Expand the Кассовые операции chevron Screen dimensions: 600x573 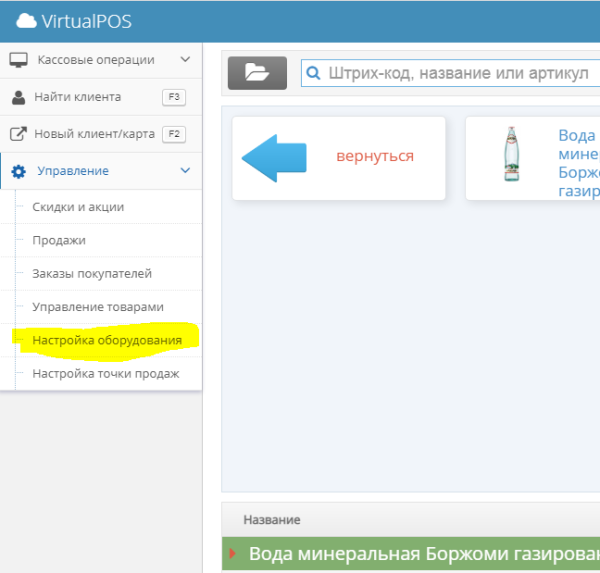click(x=185, y=59)
